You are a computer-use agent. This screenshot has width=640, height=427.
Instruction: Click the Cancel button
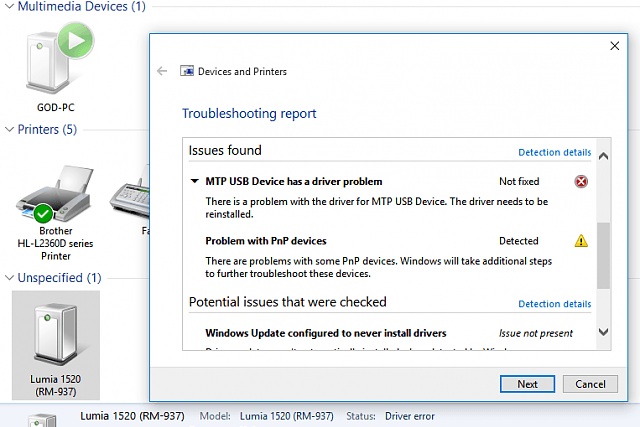coord(590,384)
